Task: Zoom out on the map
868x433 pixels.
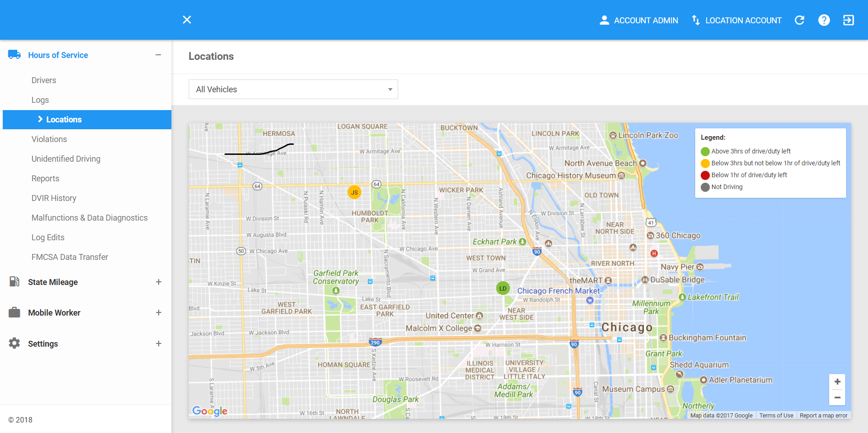Action: pos(837,397)
